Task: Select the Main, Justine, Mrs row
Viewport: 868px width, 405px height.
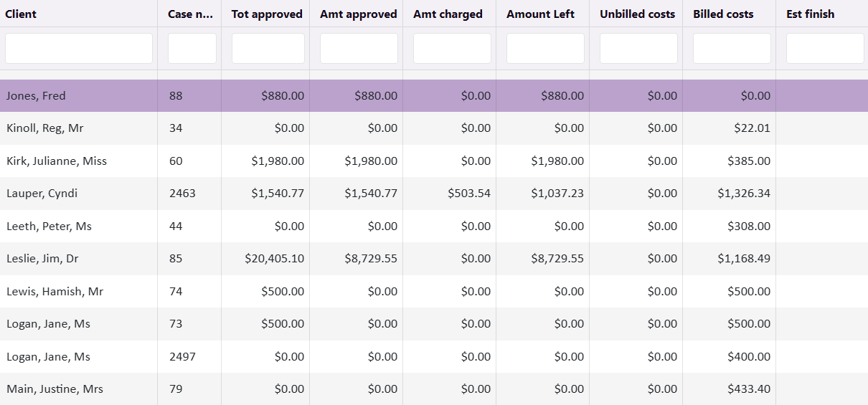Action: 55,389
